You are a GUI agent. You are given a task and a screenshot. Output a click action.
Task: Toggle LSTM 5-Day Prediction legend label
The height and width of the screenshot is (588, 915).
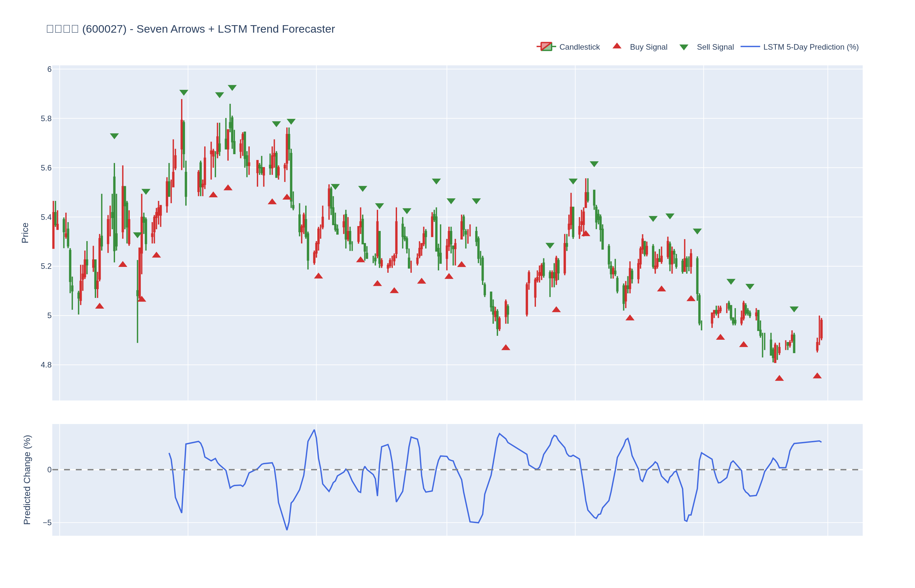point(810,47)
